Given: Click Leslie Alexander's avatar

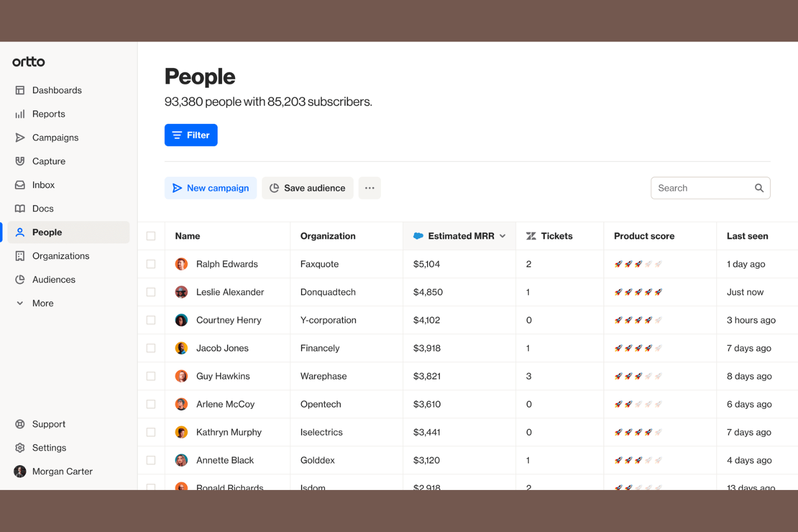Looking at the screenshot, I should point(181,292).
